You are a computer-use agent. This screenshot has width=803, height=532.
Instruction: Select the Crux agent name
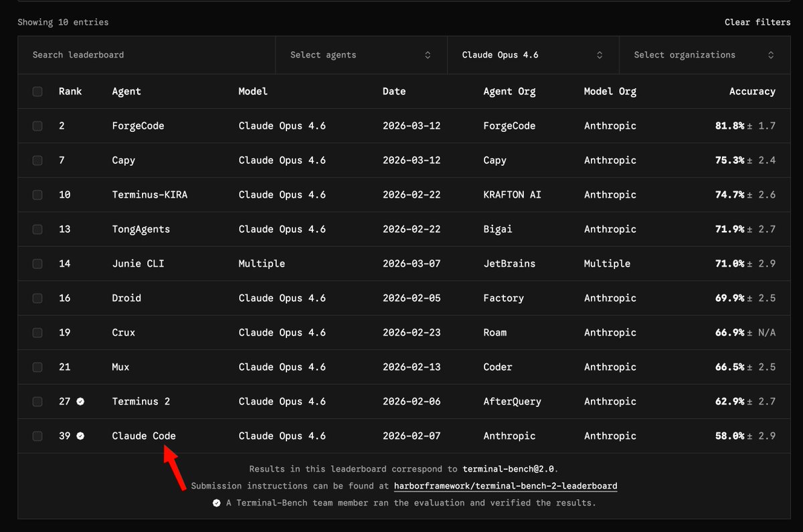click(x=124, y=333)
